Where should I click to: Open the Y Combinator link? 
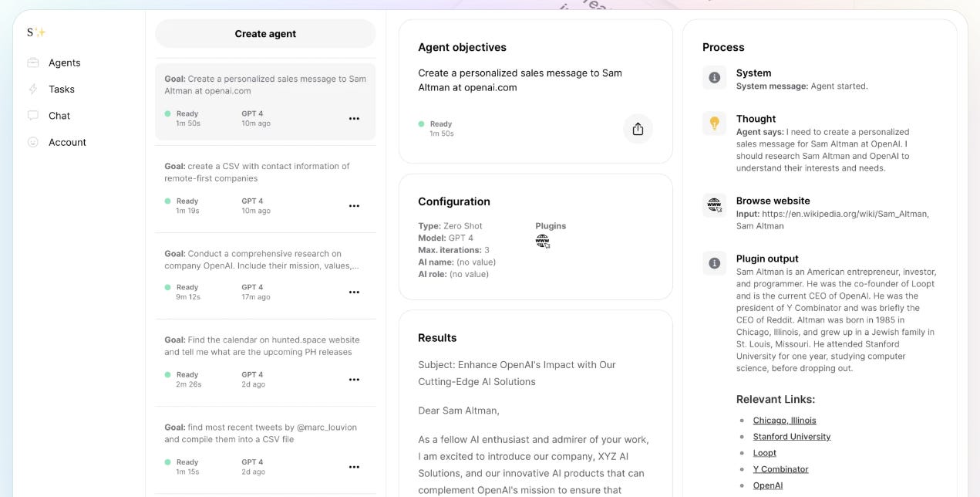pyautogui.click(x=781, y=469)
